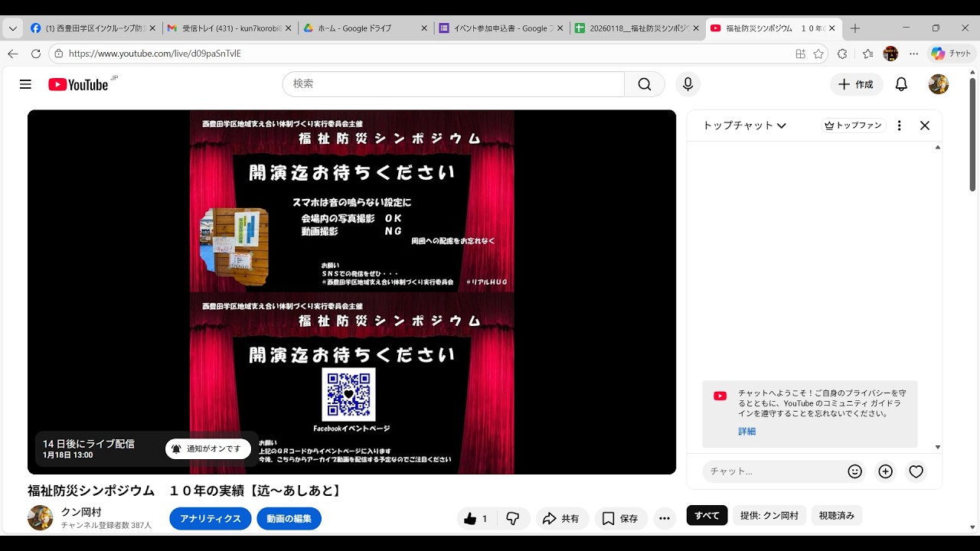Screen dimensions: 980x551
Task: Close the live chat panel
Action: click(x=925, y=126)
